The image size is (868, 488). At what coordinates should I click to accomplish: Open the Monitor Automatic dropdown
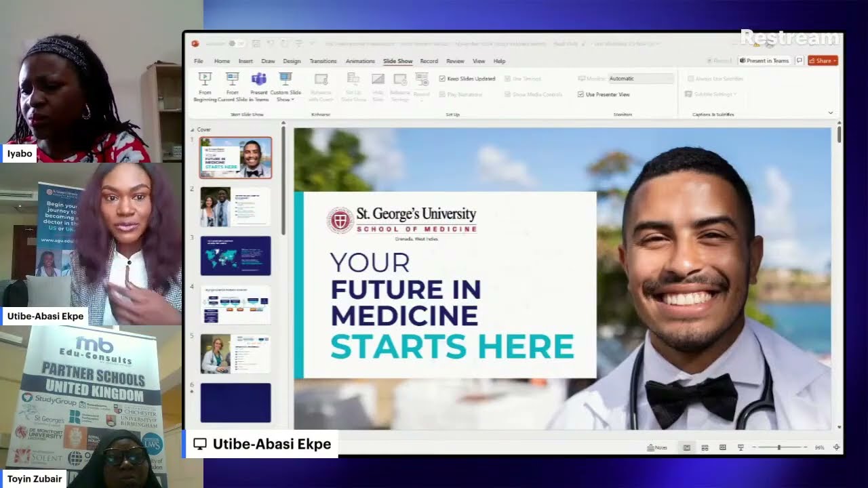pyautogui.click(x=641, y=79)
